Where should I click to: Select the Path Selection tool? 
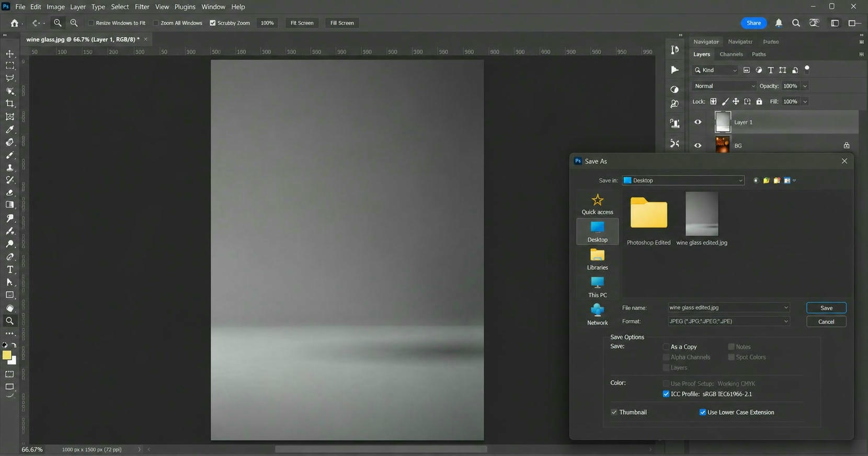pyautogui.click(x=10, y=282)
